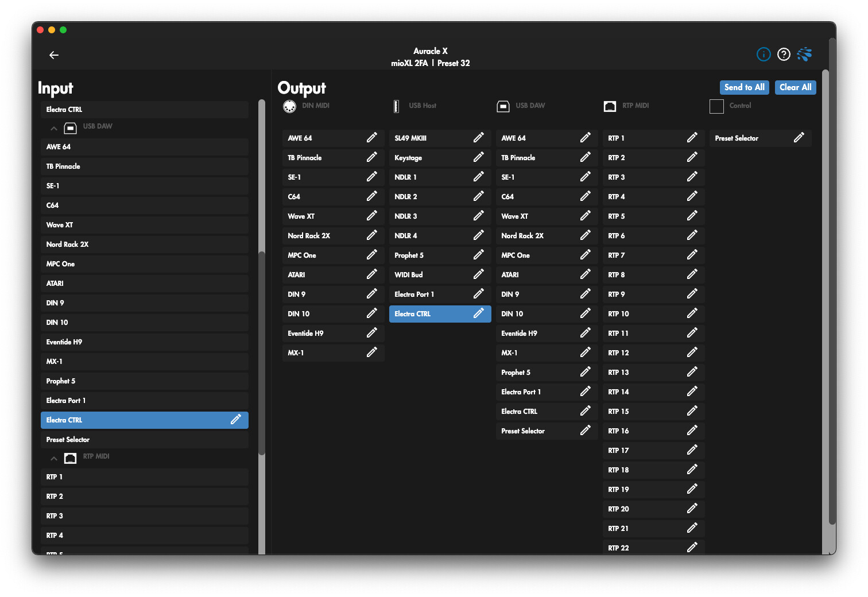
Task: Toggle routing to Preset Selector Control output
Action: coord(761,138)
